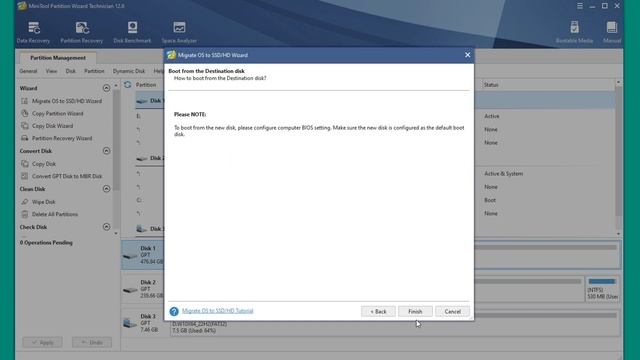Select Delete All Partitions action
This screenshot has height=360, width=640.
(54, 214)
